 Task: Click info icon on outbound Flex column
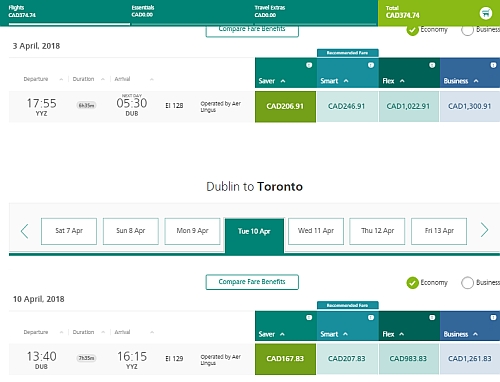point(432,65)
